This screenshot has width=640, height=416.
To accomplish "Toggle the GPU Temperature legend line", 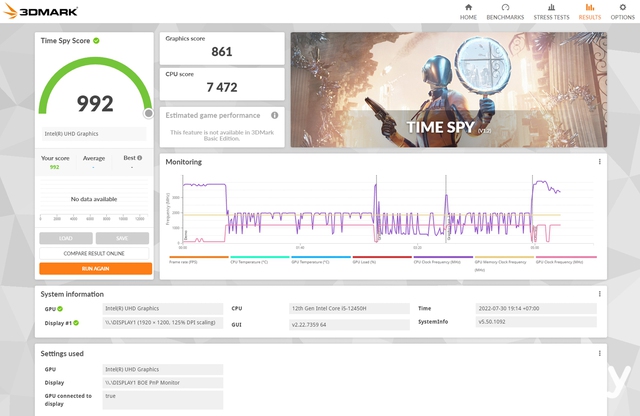I will click(321, 259).
